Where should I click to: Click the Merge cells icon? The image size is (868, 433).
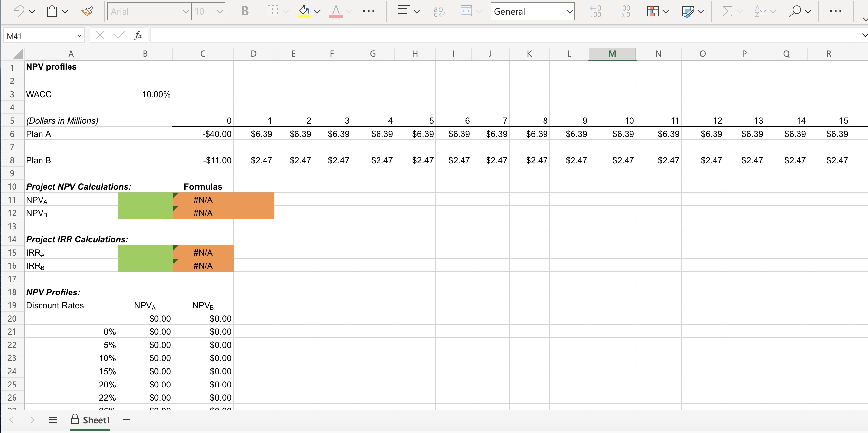coord(466,11)
